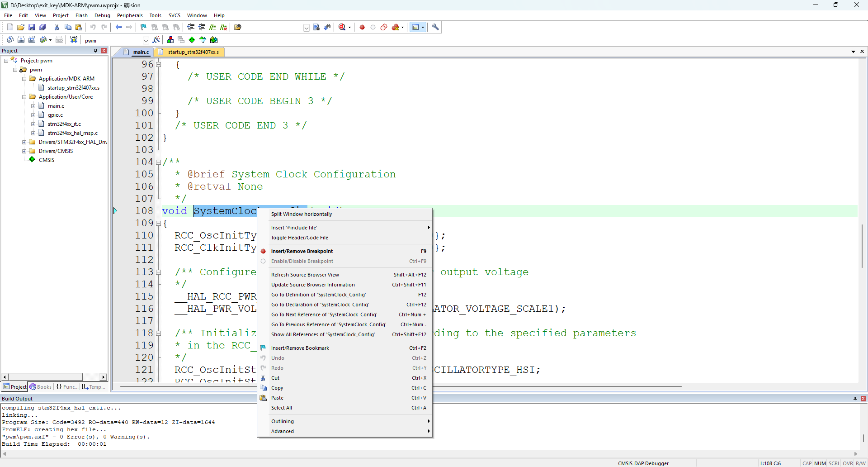The height and width of the screenshot is (467, 868).
Task: Navigate backward with the blue arrow
Action: [x=118, y=27]
